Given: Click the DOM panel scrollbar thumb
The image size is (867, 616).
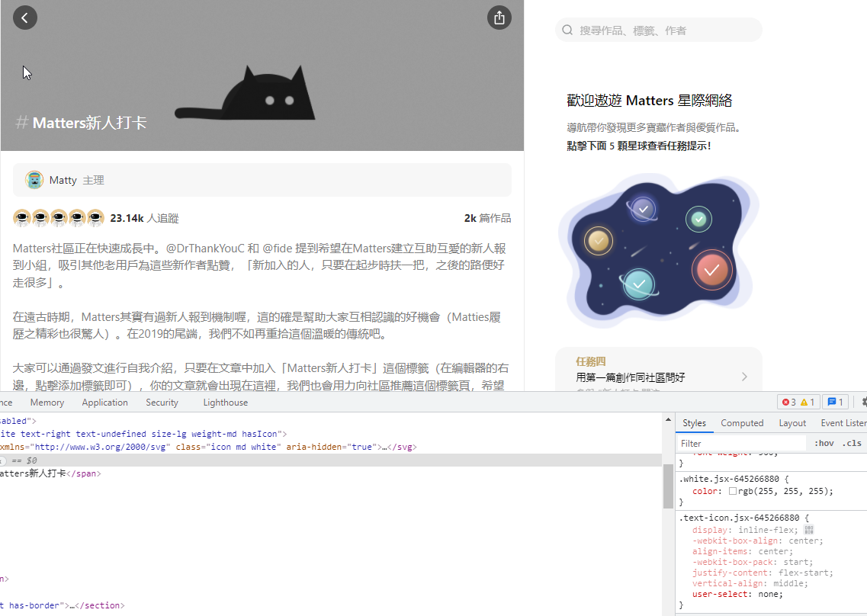Looking at the screenshot, I should (668, 486).
